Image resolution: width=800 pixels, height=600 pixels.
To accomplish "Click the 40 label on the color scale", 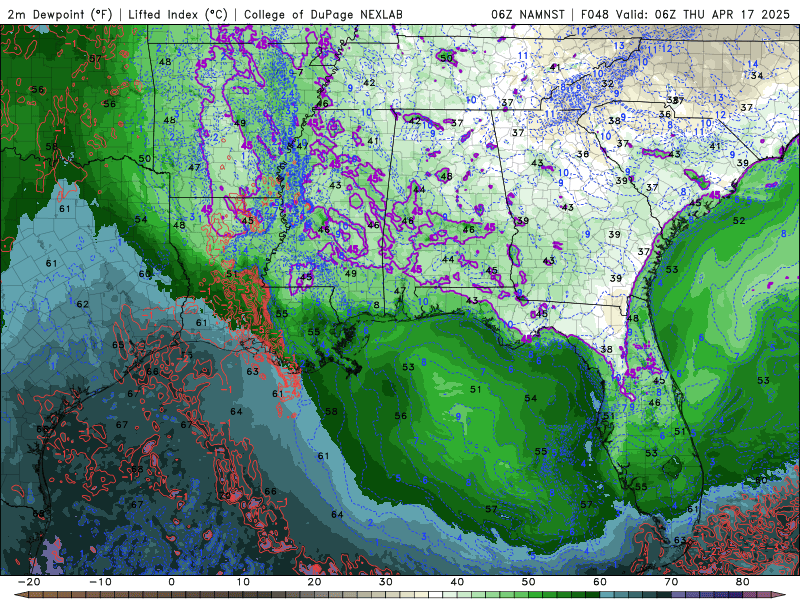I will [x=457, y=582].
